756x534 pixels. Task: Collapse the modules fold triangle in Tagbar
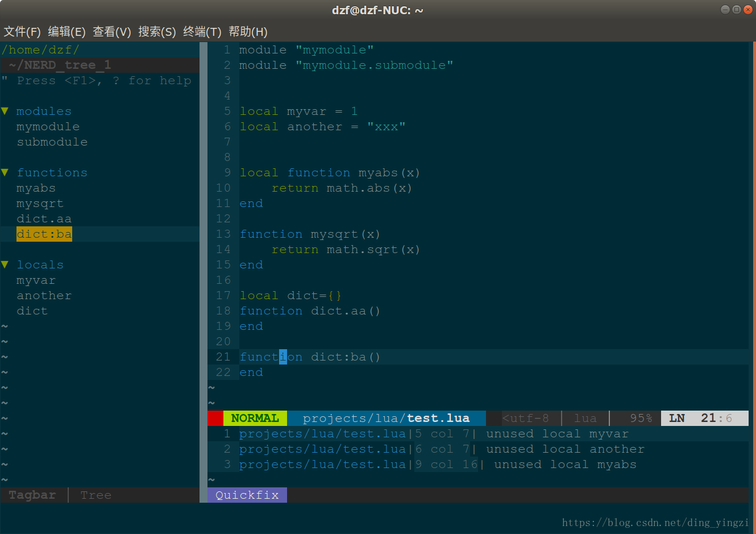tap(5, 111)
